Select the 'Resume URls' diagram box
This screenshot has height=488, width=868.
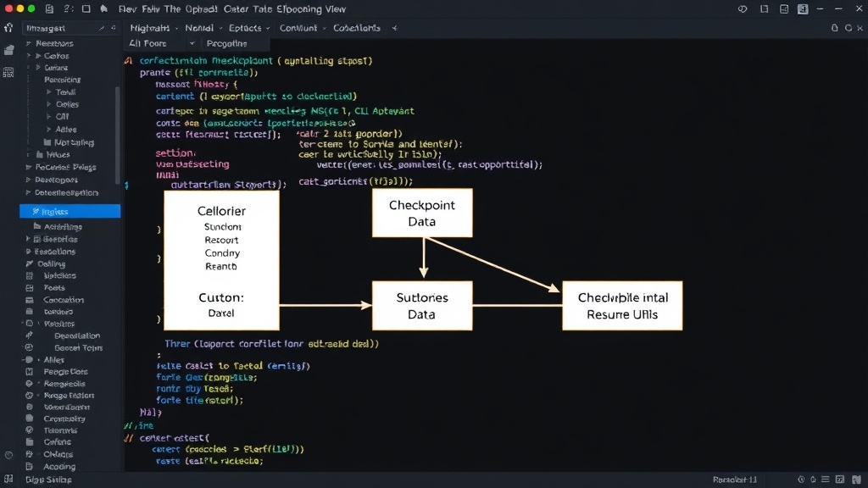coord(622,306)
